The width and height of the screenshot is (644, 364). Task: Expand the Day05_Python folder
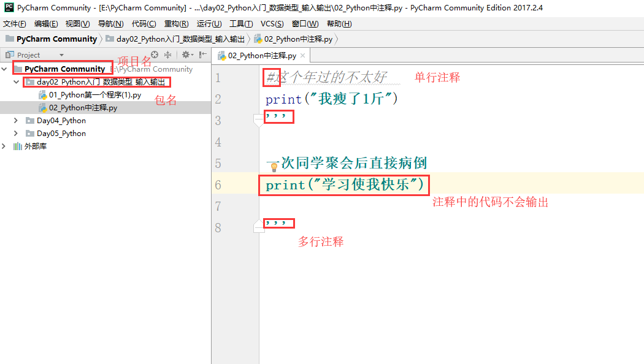(15, 133)
